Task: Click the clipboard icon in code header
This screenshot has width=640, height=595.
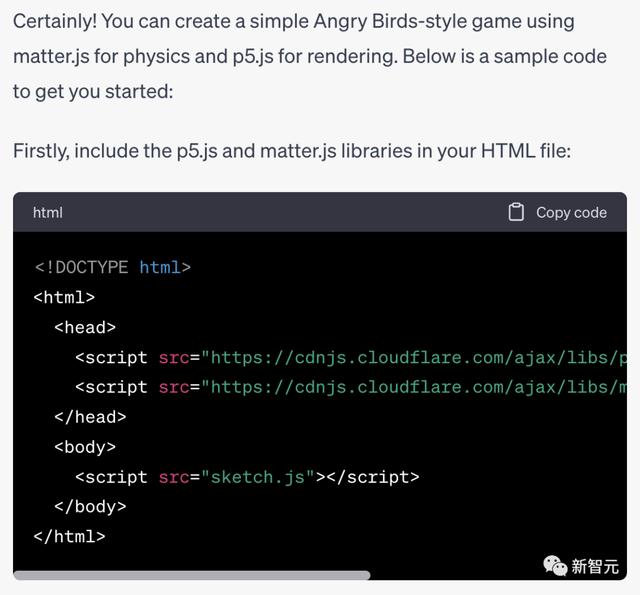Action: click(x=516, y=212)
